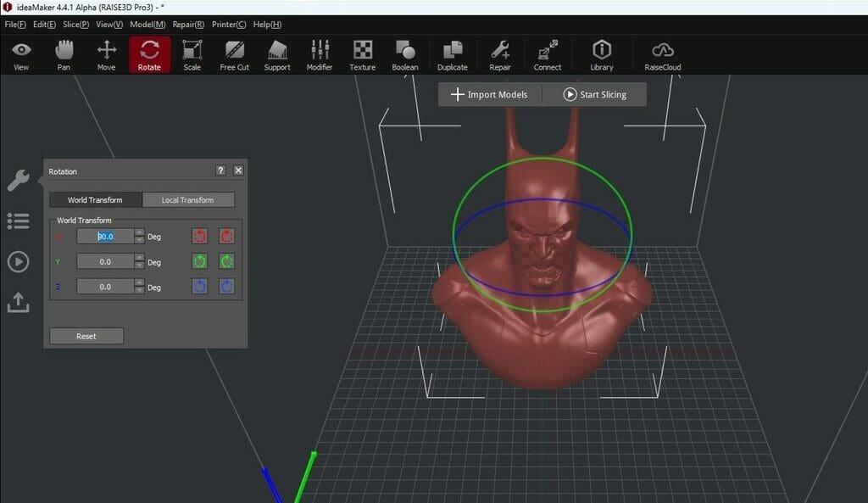868x503 pixels.
Task: Open the list icon in left sidebar
Action: [19, 221]
